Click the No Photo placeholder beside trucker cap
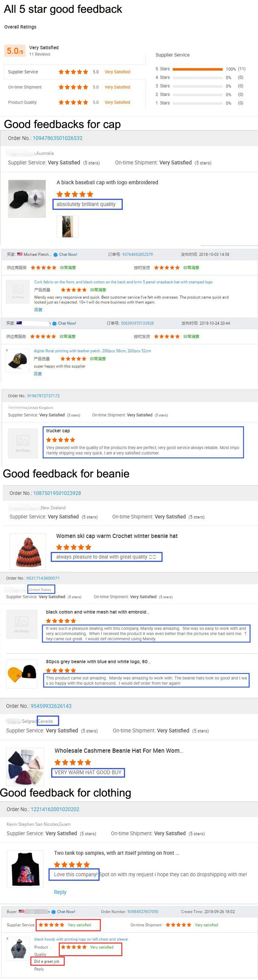The height and width of the screenshot is (980, 258). coord(23,443)
